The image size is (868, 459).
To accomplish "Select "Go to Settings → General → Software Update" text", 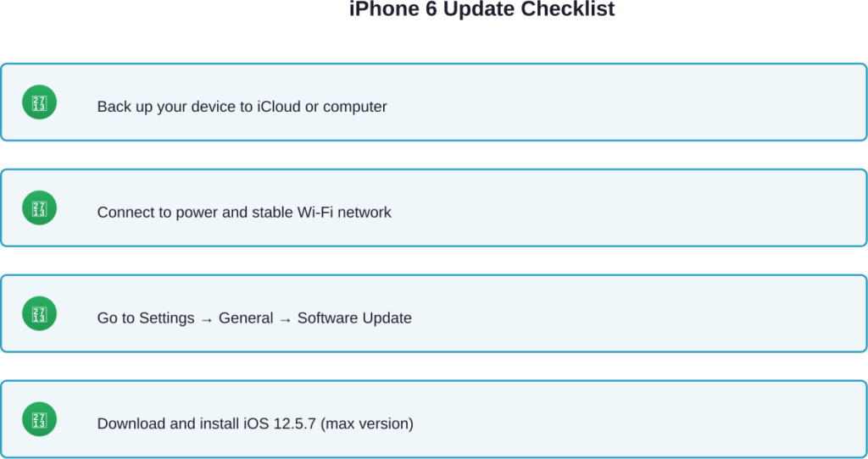I will click(x=254, y=318).
